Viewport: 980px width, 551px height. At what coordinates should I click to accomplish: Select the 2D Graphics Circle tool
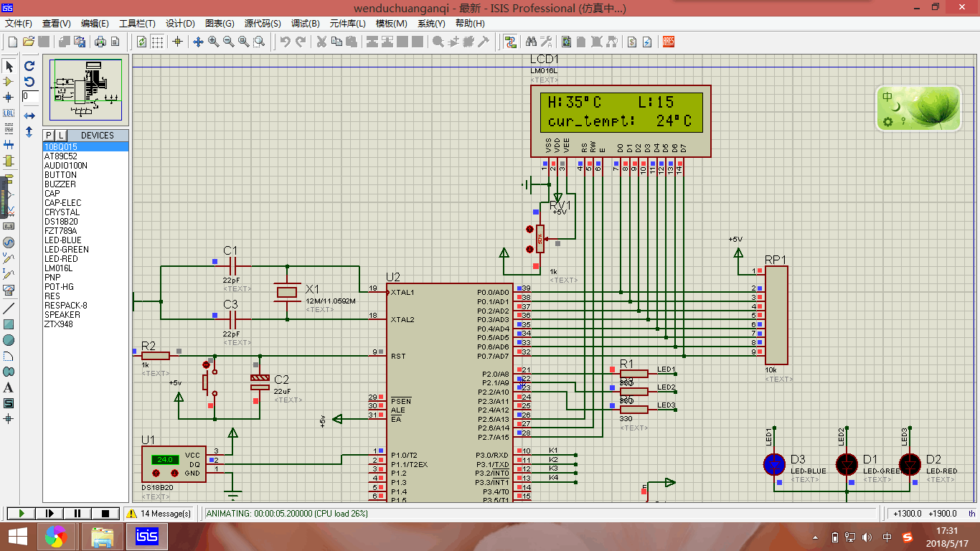click(x=9, y=340)
